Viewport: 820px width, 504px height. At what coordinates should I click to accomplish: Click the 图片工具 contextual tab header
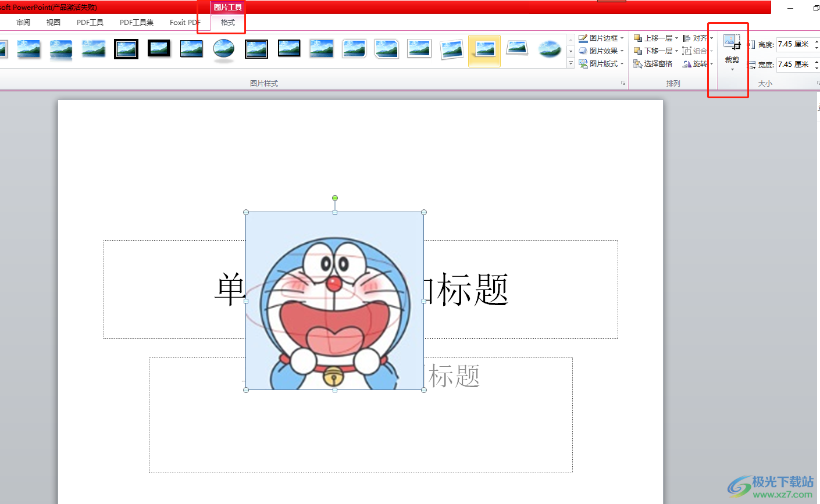pyautogui.click(x=227, y=8)
